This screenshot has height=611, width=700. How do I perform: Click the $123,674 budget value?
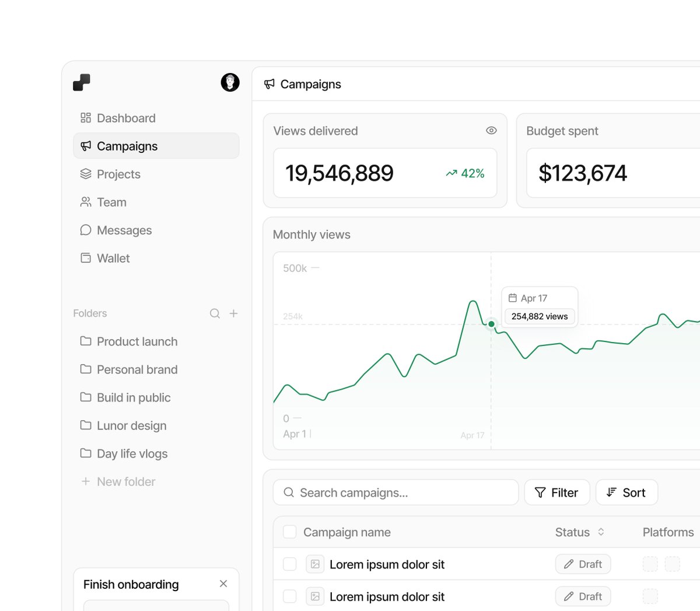[x=583, y=173]
